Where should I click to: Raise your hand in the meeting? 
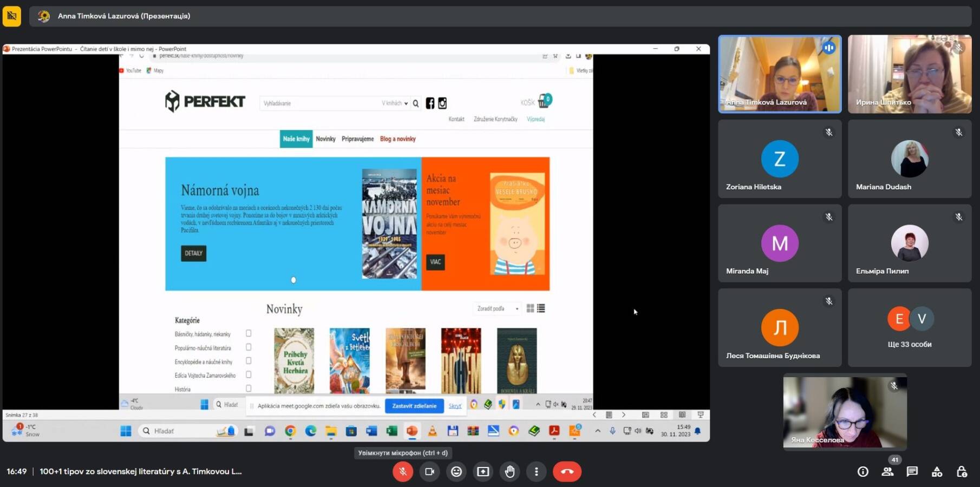click(x=509, y=471)
